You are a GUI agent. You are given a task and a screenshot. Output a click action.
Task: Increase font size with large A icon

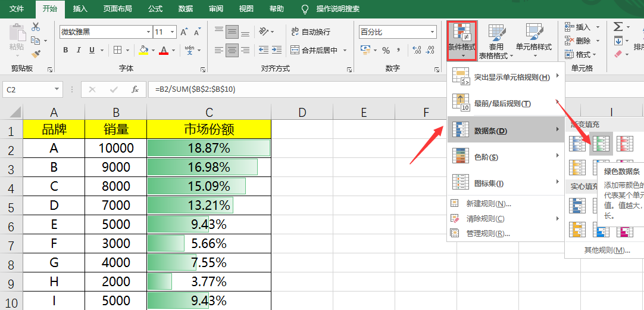tap(185, 32)
